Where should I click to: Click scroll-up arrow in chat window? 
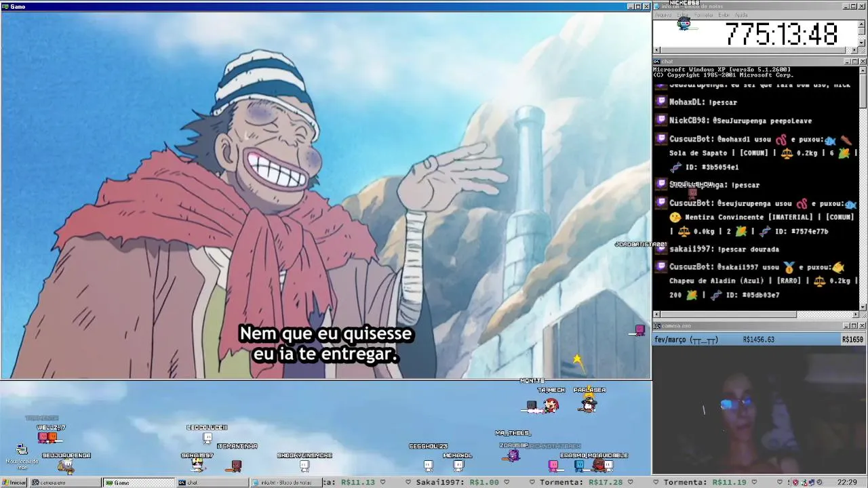863,70
